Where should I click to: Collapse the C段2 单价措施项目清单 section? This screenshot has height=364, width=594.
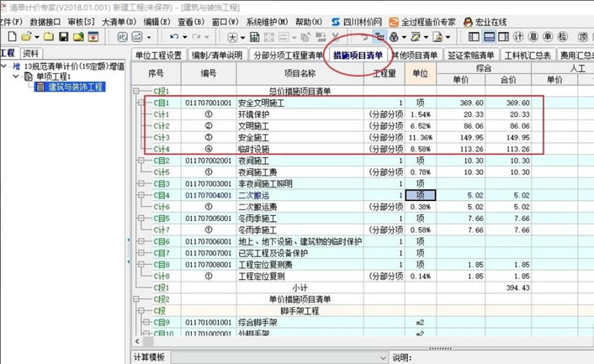[x=136, y=299]
